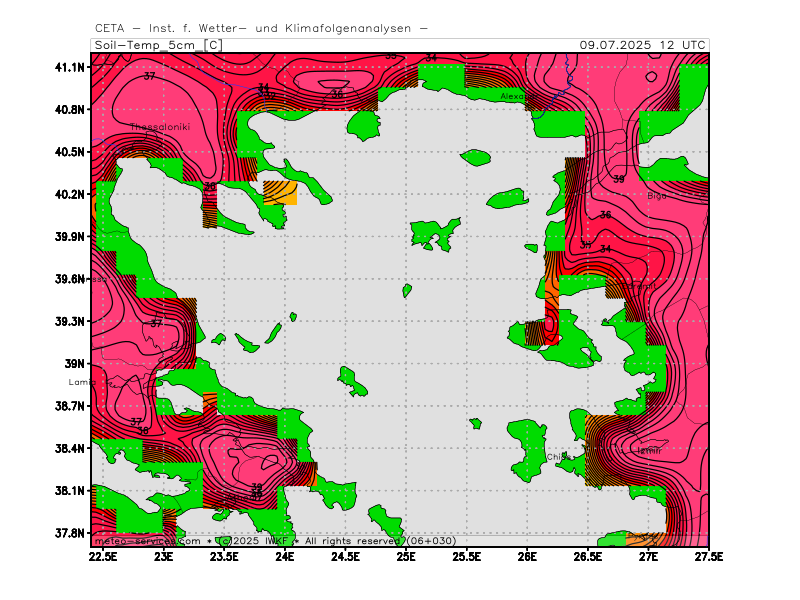Click the 27E longitude label
The image size is (800, 600).
pos(648,557)
